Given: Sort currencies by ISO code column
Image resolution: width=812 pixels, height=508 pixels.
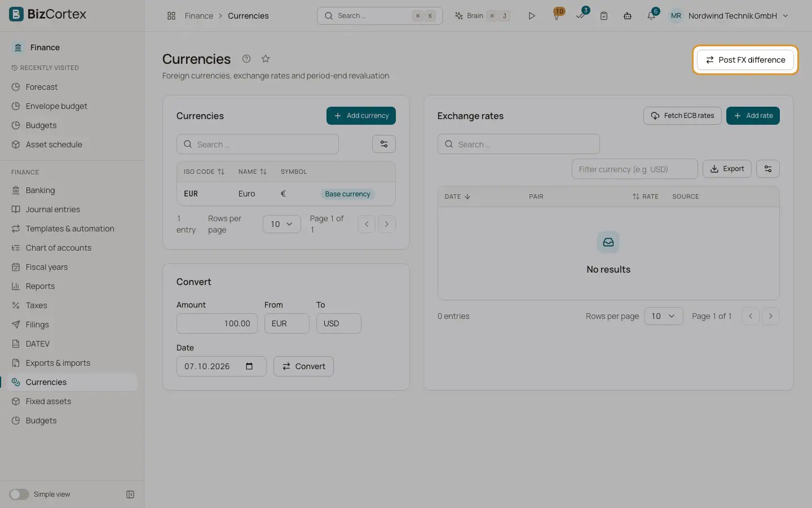Looking at the screenshot, I should [204, 172].
